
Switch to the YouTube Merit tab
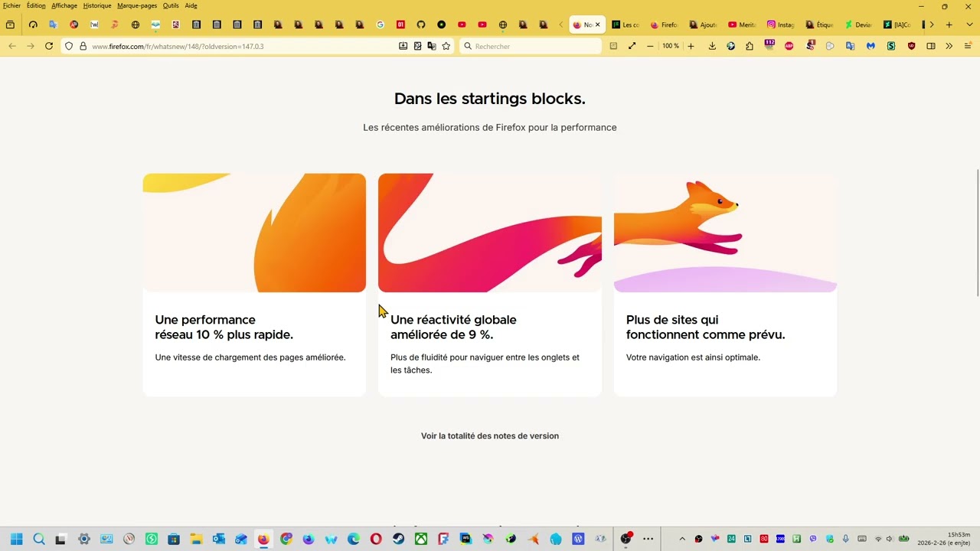[x=742, y=24]
